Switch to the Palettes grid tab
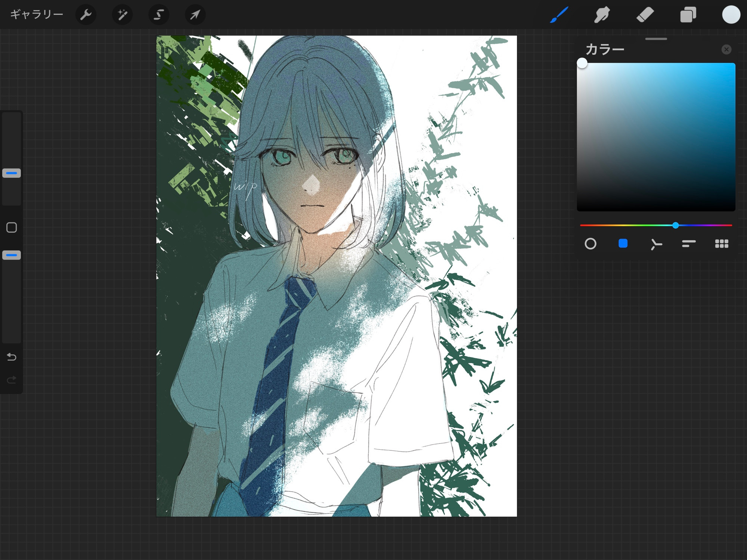The image size is (747, 560). click(x=722, y=244)
